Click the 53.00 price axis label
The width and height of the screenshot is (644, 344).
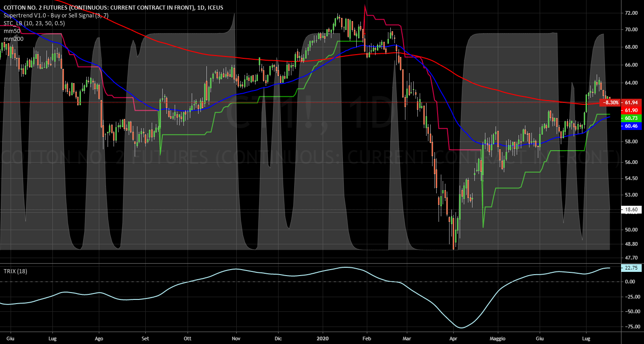[631, 195]
